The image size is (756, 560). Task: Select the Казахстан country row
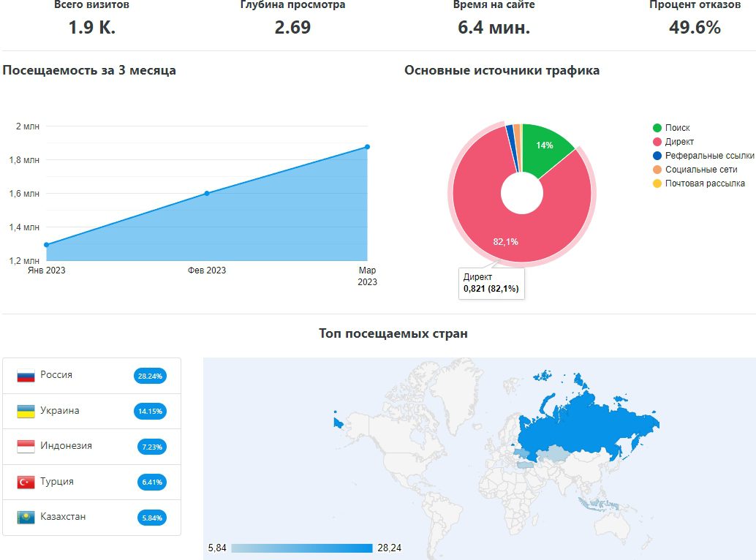click(x=91, y=518)
